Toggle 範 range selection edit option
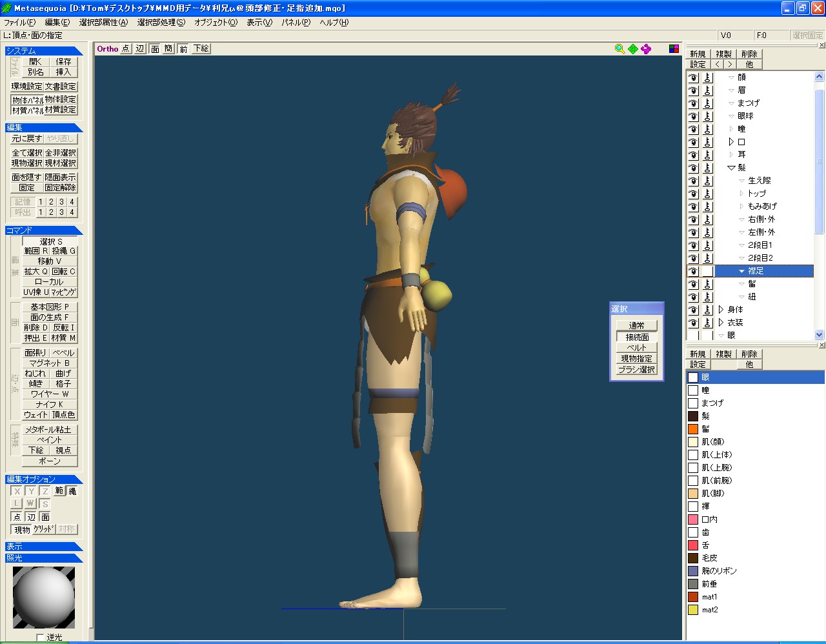Screen dimensions: 826x644 point(59,491)
